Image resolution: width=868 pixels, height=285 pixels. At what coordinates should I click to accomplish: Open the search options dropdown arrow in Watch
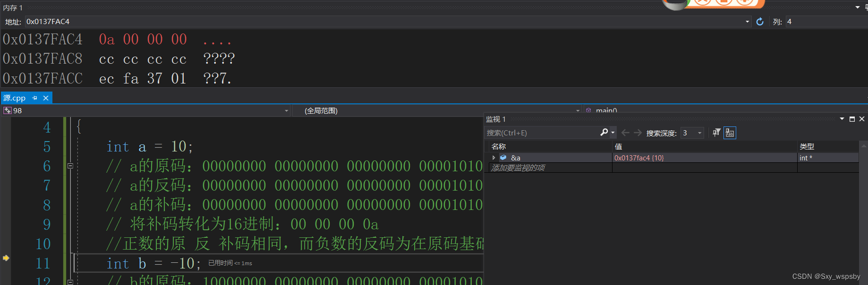(x=613, y=133)
